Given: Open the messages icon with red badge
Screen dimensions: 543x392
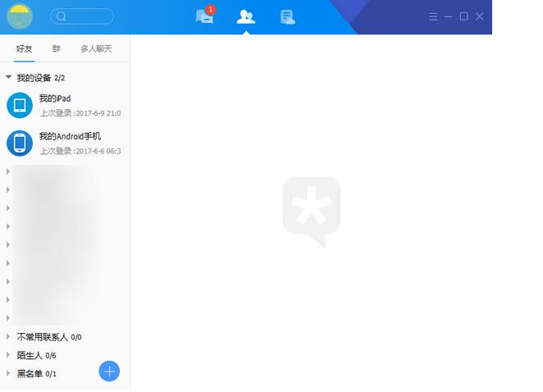Looking at the screenshot, I should pyautogui.click(x=204, y=16).
